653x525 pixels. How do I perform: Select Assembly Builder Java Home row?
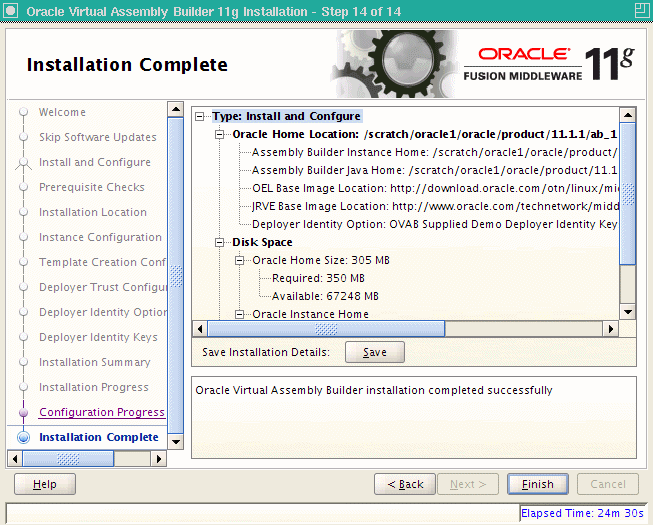tap(434, 170)
